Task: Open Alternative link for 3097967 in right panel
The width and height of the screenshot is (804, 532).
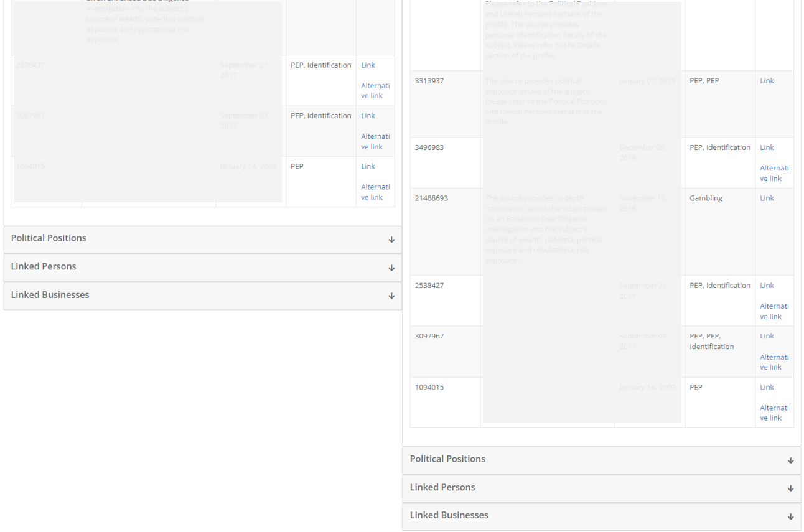Action: point(774,362)
